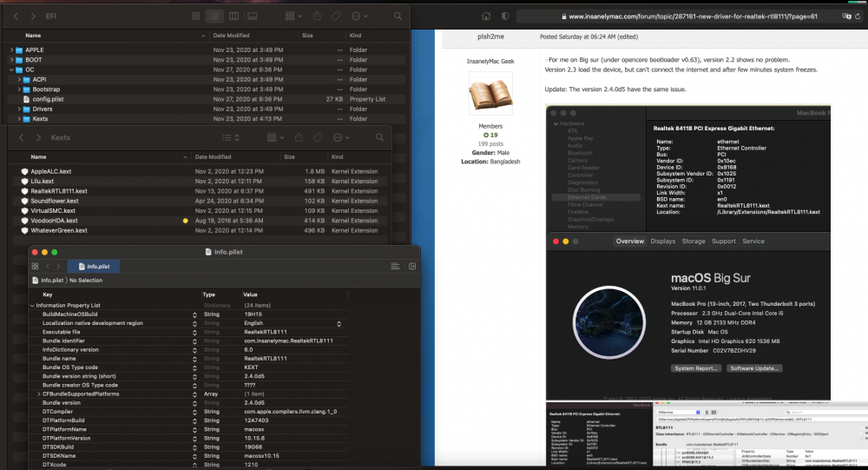Click stepper on Bundle identifier row

point(194,341)
